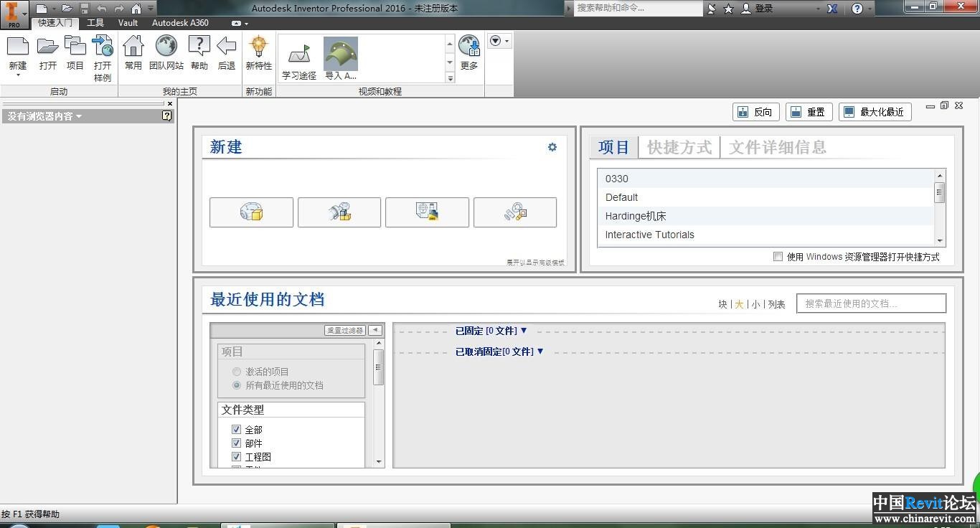The width and height of the screenshot is (980, 528).
Task: Click the quick access New file icon
Action: tap(42, 9)
